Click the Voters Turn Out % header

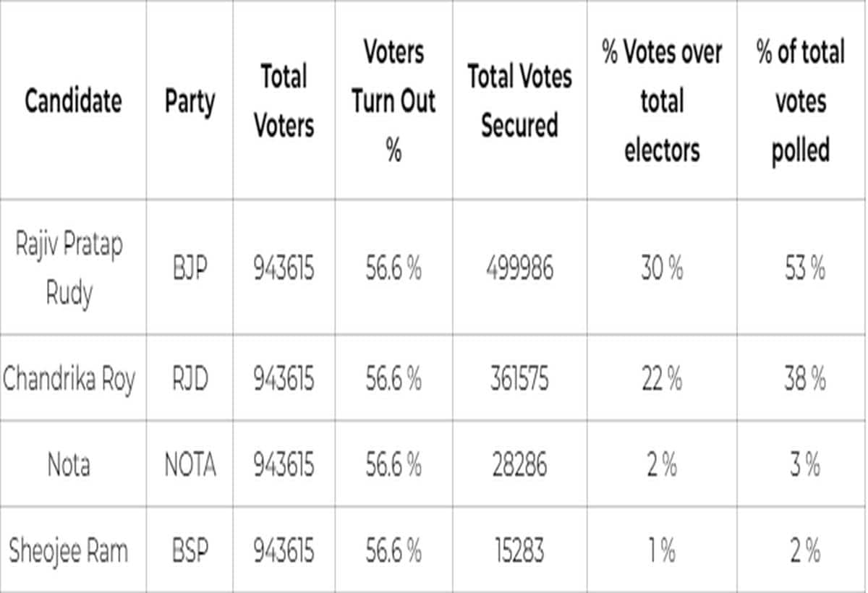[x=393, y=101]
